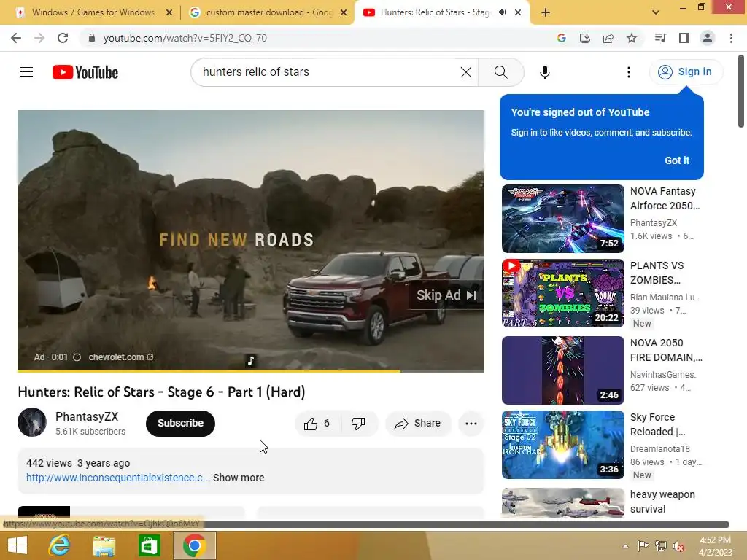Open NOVA 2050 FIRE DOMAIN thumbnail
This screenshot has width=747, height=560.
tap(562, 370)
